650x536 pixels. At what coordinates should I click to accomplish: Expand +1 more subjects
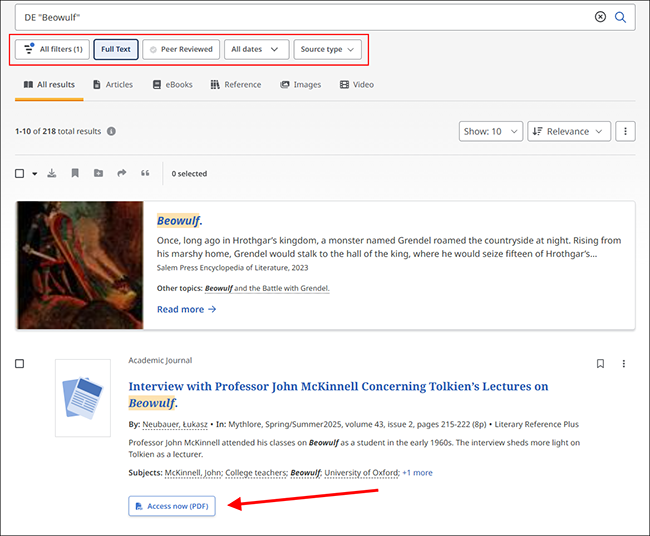[417, 473]
